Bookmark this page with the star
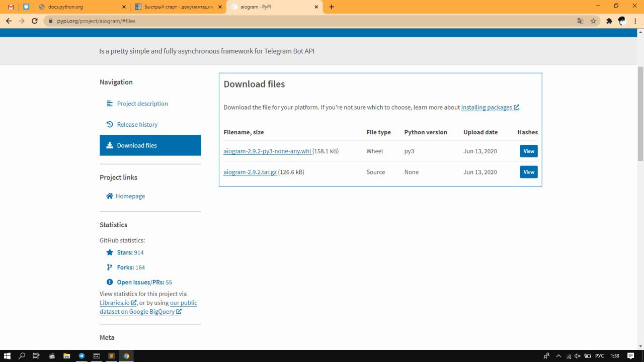Image resolution: width=644 pixels, height=362 pixels. (593, 21)
